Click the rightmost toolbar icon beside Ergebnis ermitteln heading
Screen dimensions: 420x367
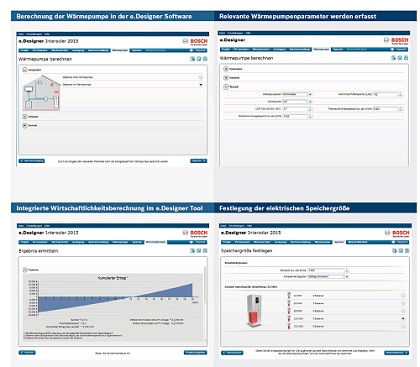click(x=205, y=251)
